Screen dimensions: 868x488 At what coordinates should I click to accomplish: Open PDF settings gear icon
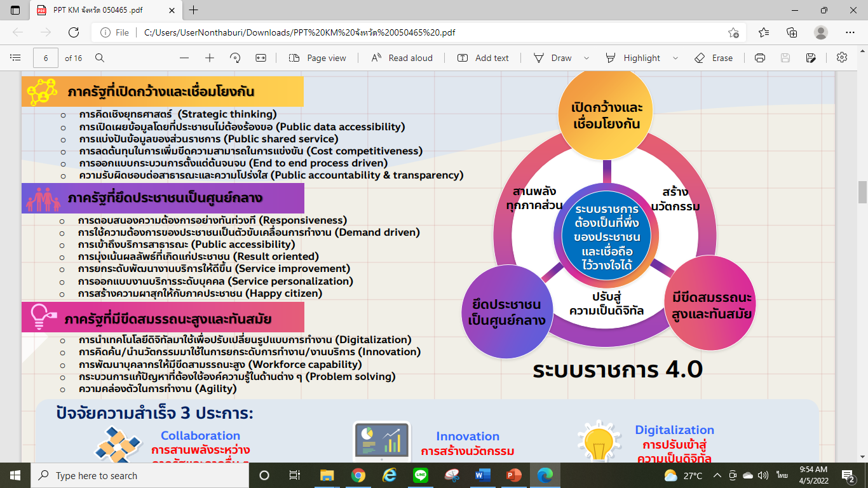[842, 57]
